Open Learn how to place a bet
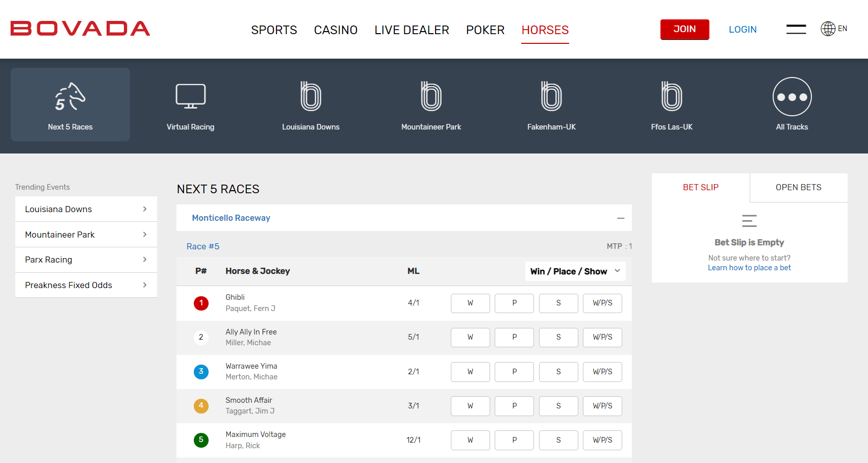Screen dimensions: 868x463 pyautogui.click(x=749, y=268)
